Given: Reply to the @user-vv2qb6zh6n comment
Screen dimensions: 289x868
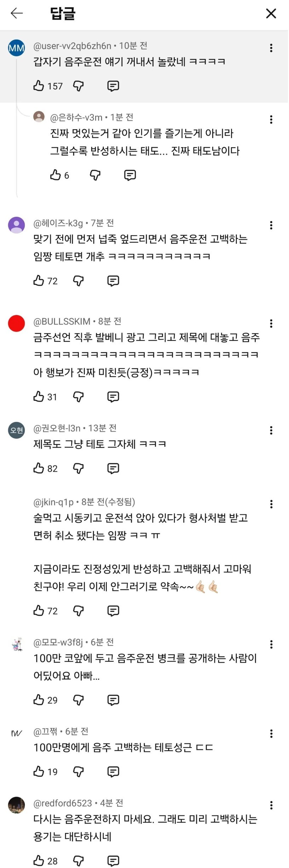Looking at the screenshot, I should tap(113, 86).
